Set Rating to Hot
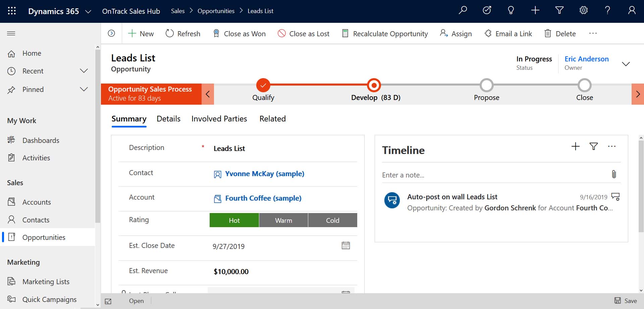 [234, 220]
